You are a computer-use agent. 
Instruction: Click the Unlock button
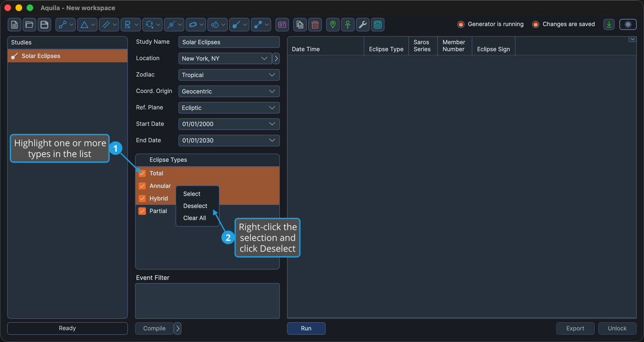617,328
